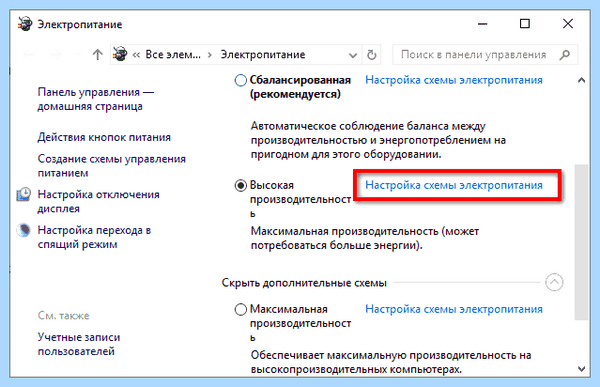Click the monitor icon beside display turn-off setting
Screen dimensions: 600x387
pyautogui.click(x=24, y=194)
